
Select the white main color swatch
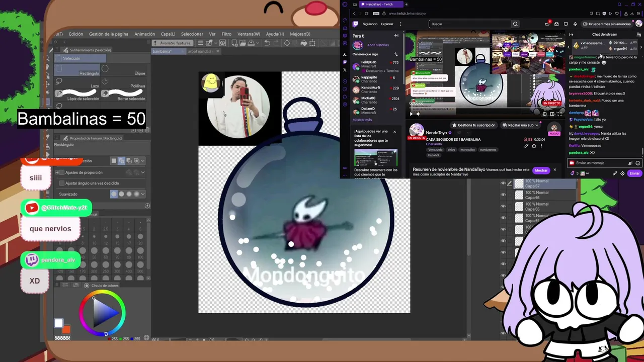(x=59, y=323)
